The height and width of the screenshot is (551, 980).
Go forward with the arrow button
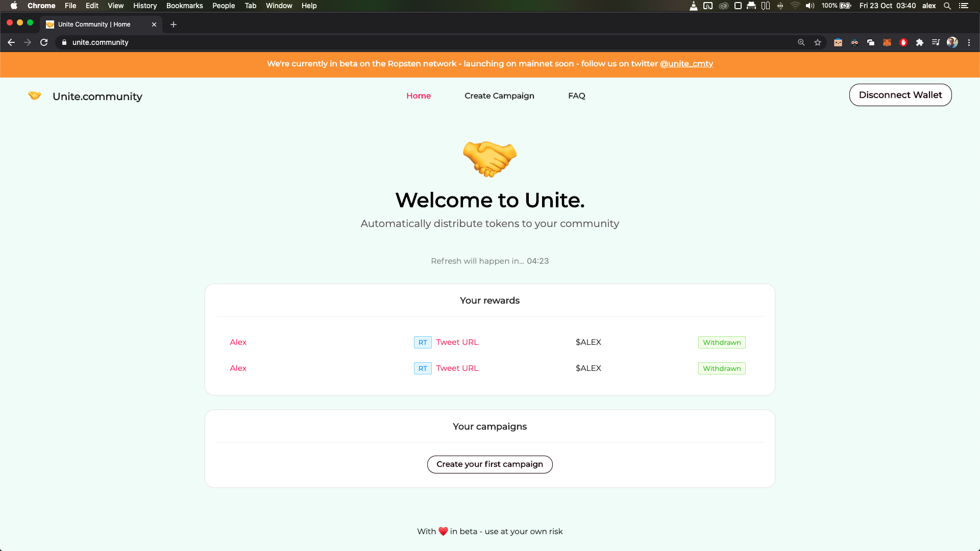[28, 42]
